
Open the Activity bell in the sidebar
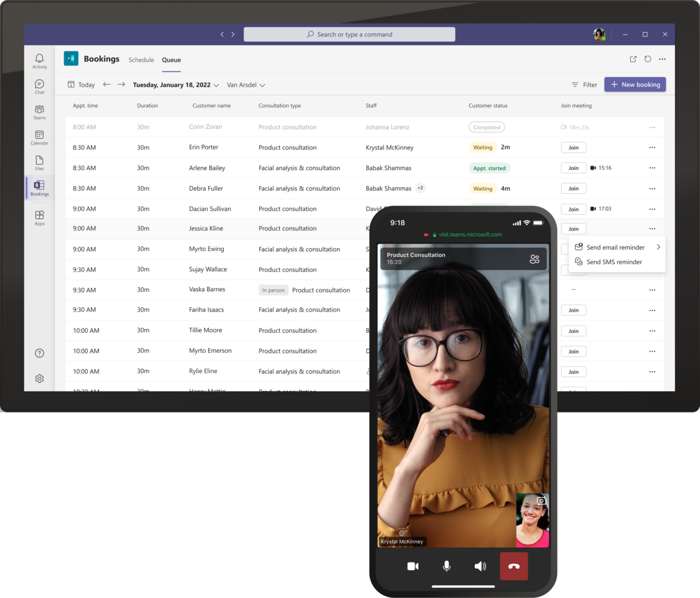(x=39, y=61)
